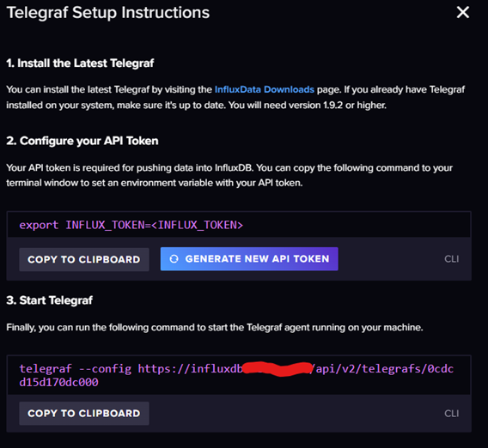This screenshot has height=448, width=488.
Task: Click text "You will need version 1.9.2 or higher"
Action: 308,106
